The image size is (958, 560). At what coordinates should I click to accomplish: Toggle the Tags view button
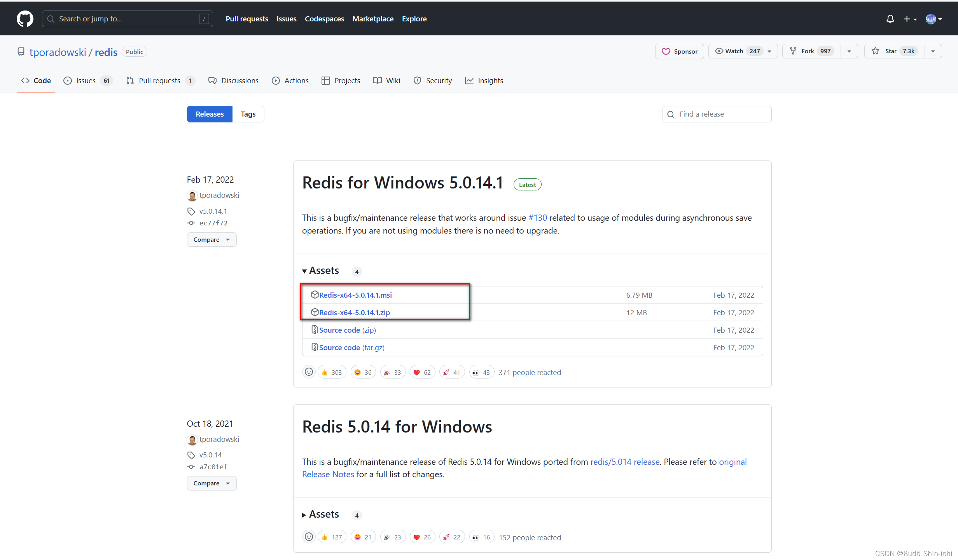(x=247, y=114)
